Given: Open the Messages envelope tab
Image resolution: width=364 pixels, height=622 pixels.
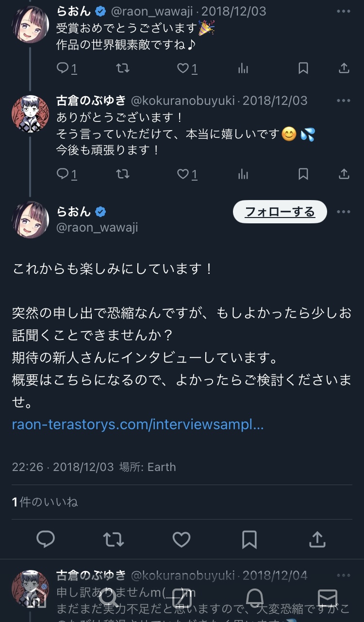Looking at the screenshot, I should pyautogui.click(x=327, y=598).
